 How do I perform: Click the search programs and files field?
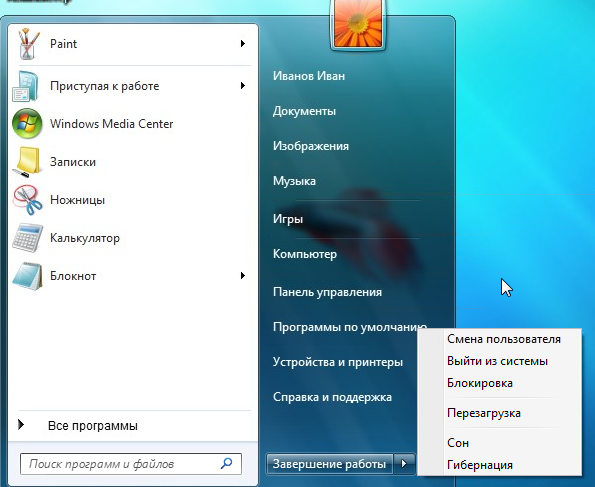pyautogui.click(x=131, y=464)
